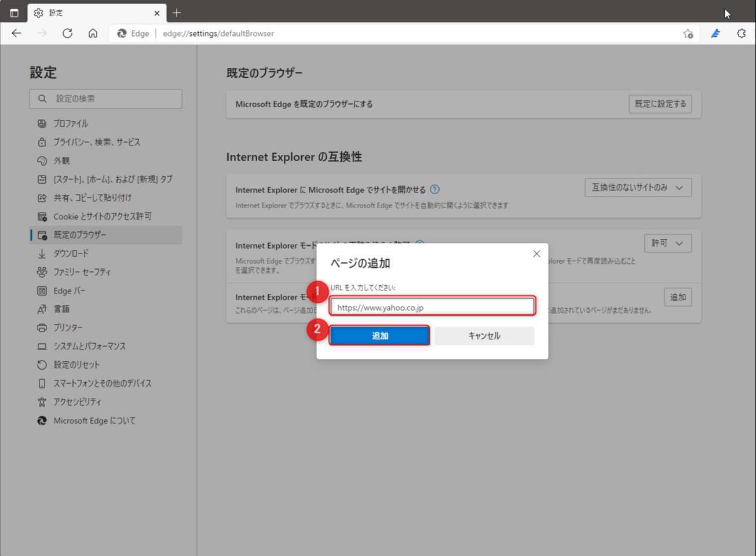Viewport: 756px width, 556px height.
Task: Click the search magnifier icon in settings
Action: pos(42,99)
